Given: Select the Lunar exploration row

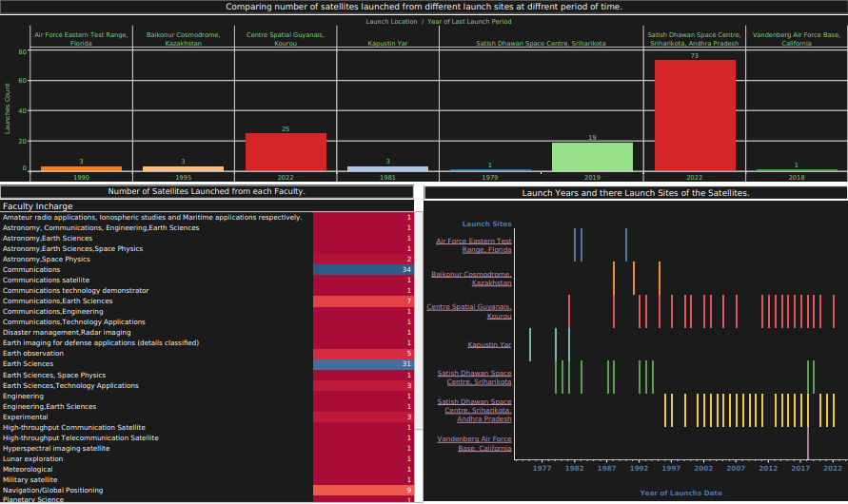Looking at the screenshot, I should [156, 458].
